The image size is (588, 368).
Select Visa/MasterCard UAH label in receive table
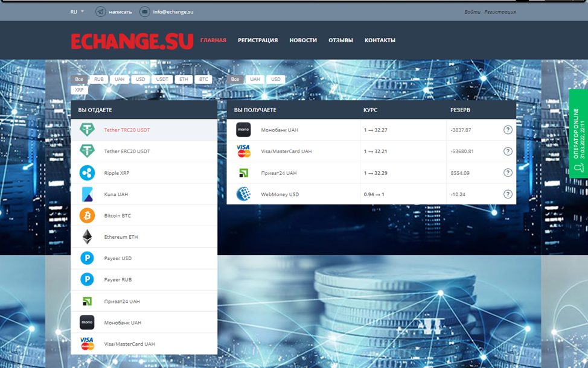pos(287,151)
